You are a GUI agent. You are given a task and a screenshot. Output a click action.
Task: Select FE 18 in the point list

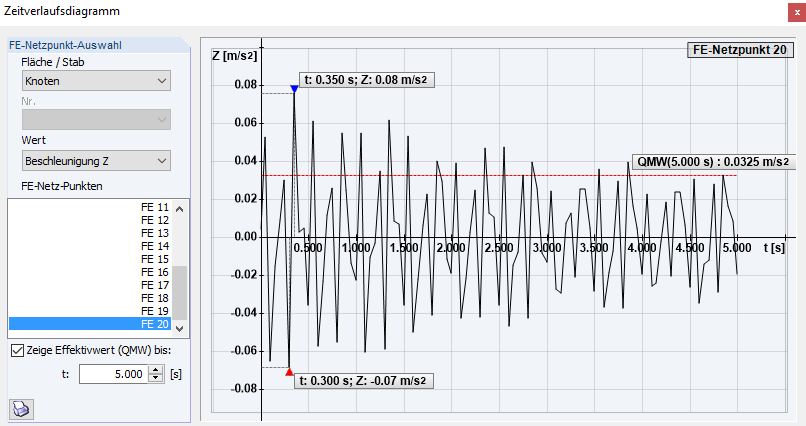[x=89, y=298]
